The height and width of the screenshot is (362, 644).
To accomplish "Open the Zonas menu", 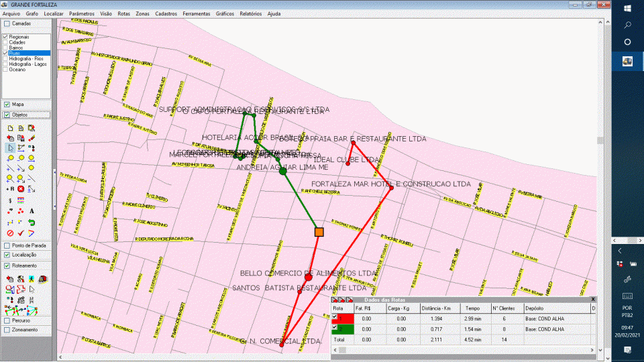I will pyautogui.click(x=142, y=13).
